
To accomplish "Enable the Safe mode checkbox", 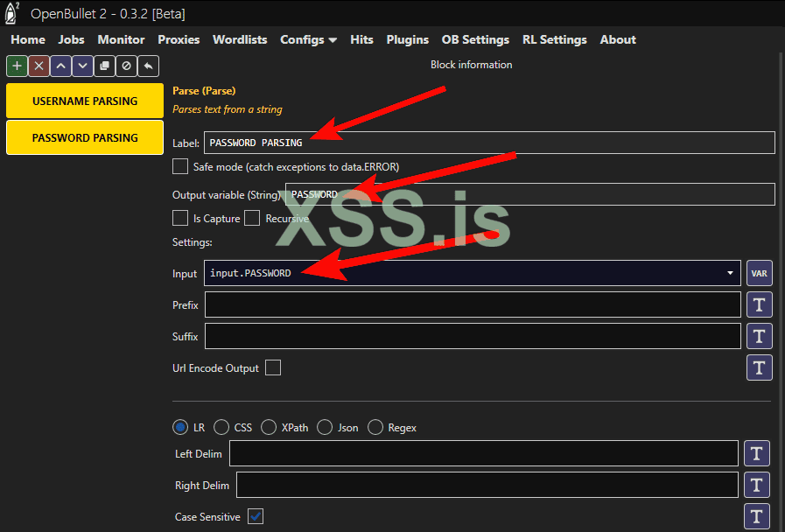I will (x=180, y=166).
